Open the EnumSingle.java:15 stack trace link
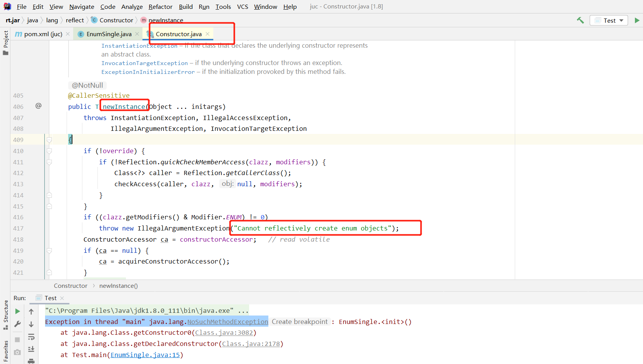 click(145, 355)
